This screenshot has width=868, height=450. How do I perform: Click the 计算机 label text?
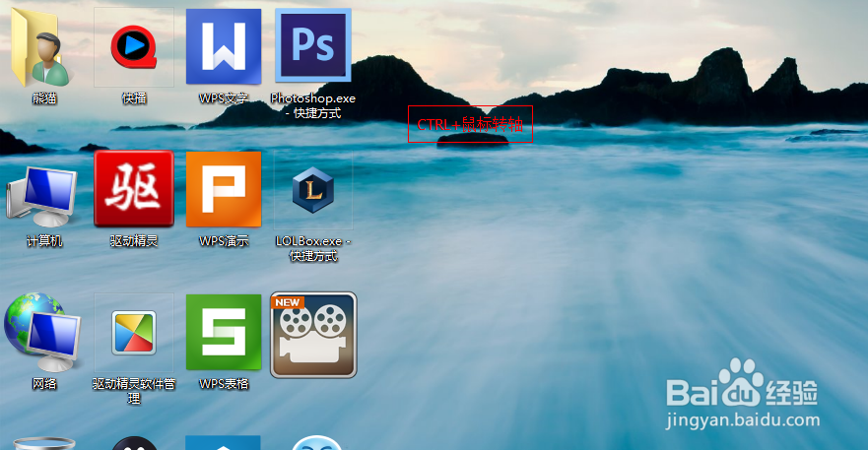[44, 241]
